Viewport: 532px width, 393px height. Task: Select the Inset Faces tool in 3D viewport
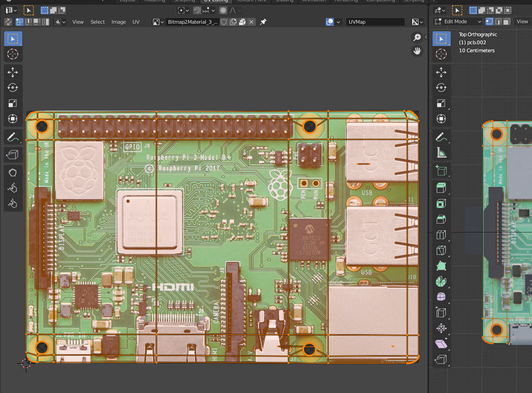coord(441,204)
